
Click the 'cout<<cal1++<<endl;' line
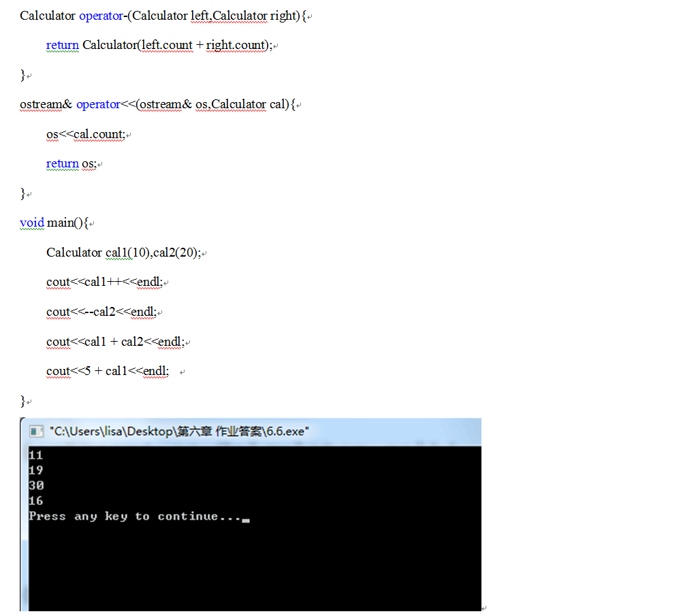[104, 282]
